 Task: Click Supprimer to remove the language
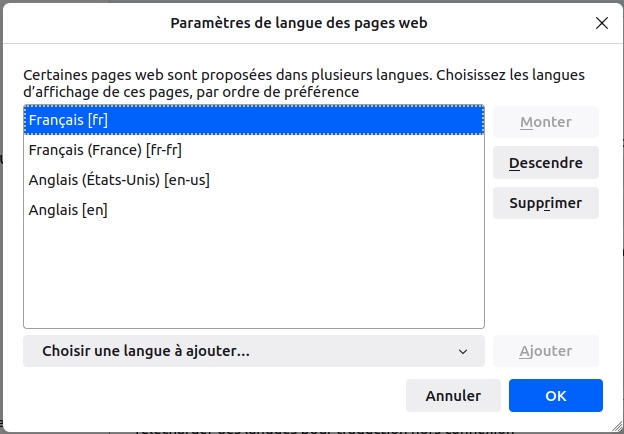coord(545,203)
